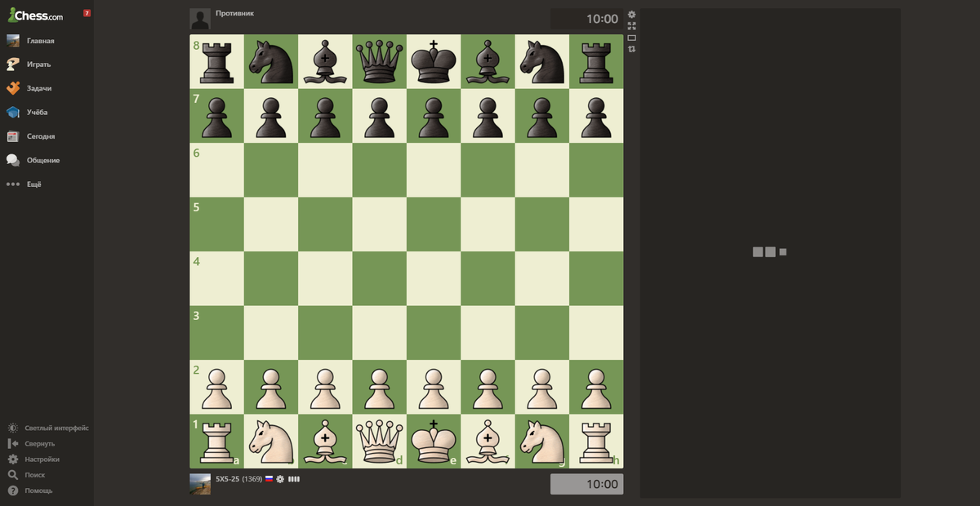980x506 pixels.
Task: Click the black pawn on h7
Action: [x=596, y=116]
